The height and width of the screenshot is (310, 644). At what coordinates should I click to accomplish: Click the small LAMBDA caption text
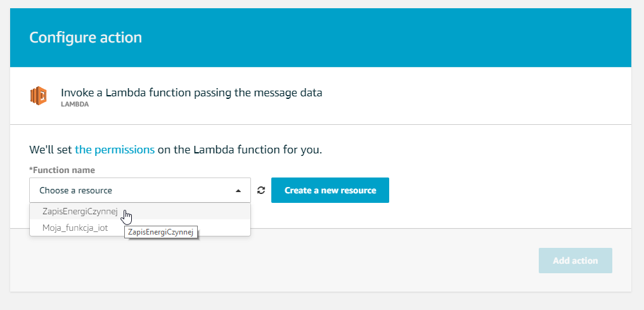tap(75, 105)
